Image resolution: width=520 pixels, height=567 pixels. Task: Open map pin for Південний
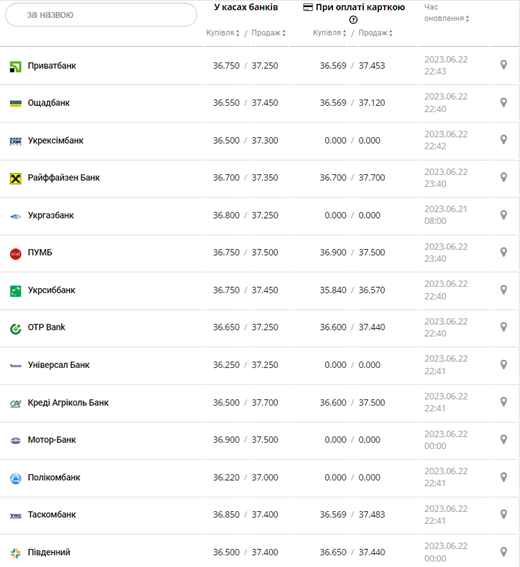click(503, 552)
